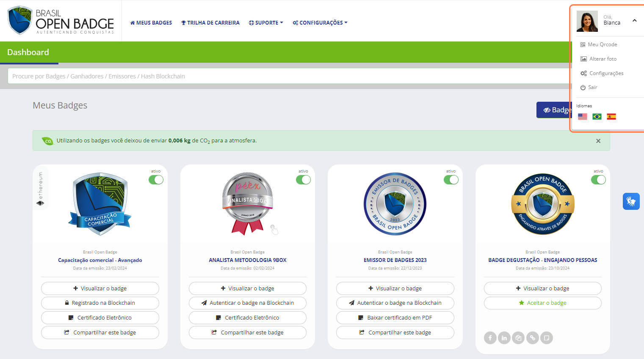Toggle ativo switch on Badge Degustação
The width and height of the screenshot is (644, 359).
coord(598,180)
